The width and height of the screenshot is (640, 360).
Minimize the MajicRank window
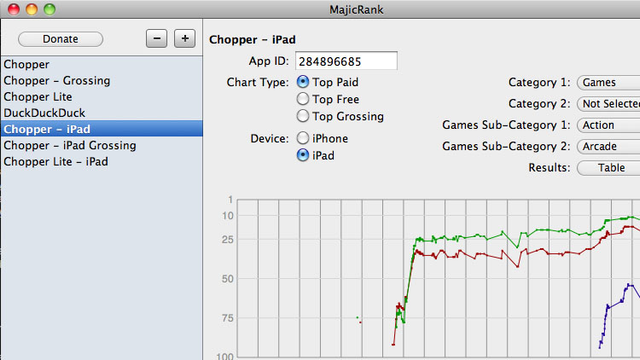click(x=32, y=9)
